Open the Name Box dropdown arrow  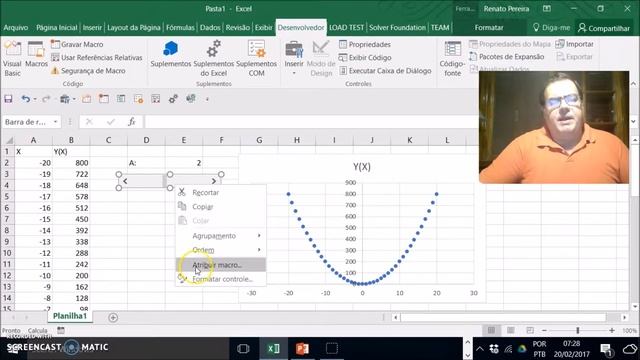pos(55,122)
